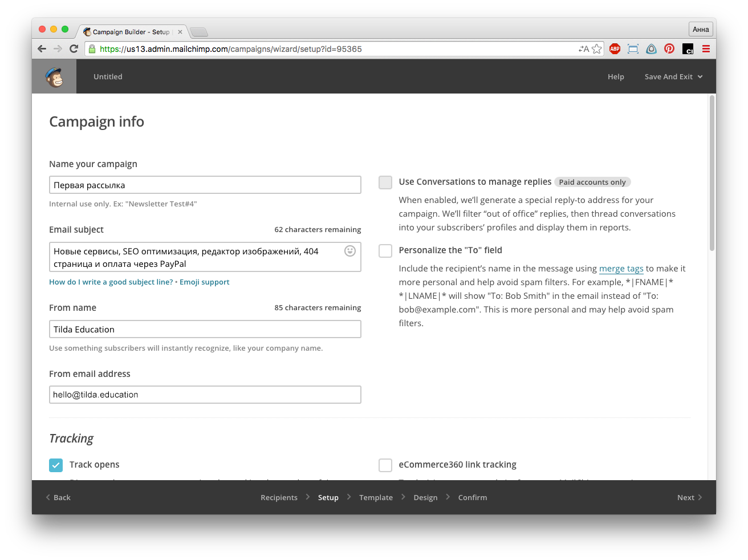Viewport: 748px width, 560px height.
Task: Click the Pinterest extension icon
Action: pyautogui.click(x=669, y=49)
